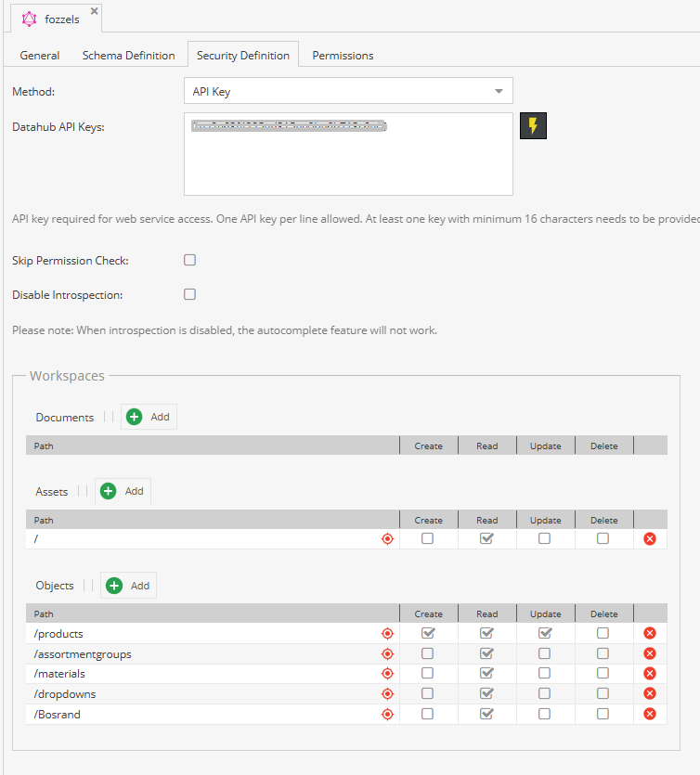Uncheck Read permission for /materials
This screenshot has width=700, height=775.
[x=486, y=673]
